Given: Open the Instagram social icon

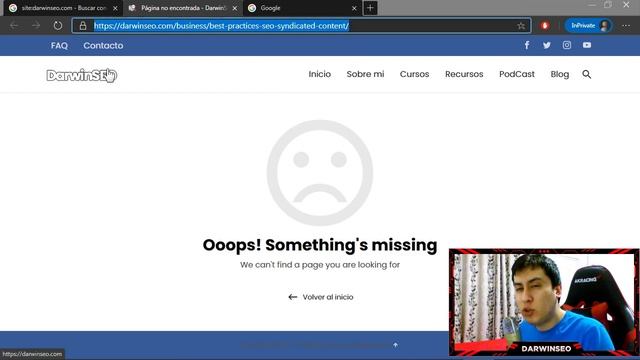Looking at the screenshot, I should [x=567, y=45].
